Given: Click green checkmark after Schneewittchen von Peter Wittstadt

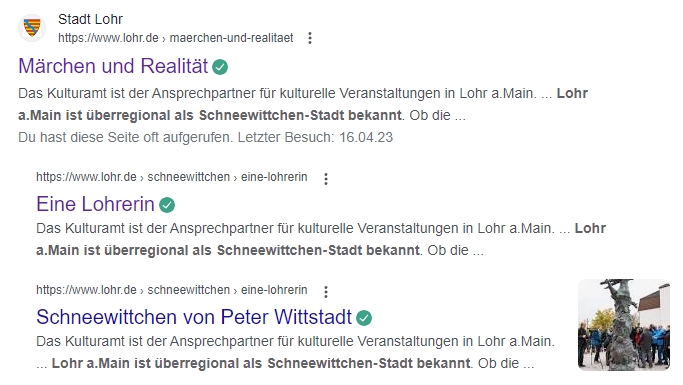Looking at the screenshot, I should (x=364, y=317).
